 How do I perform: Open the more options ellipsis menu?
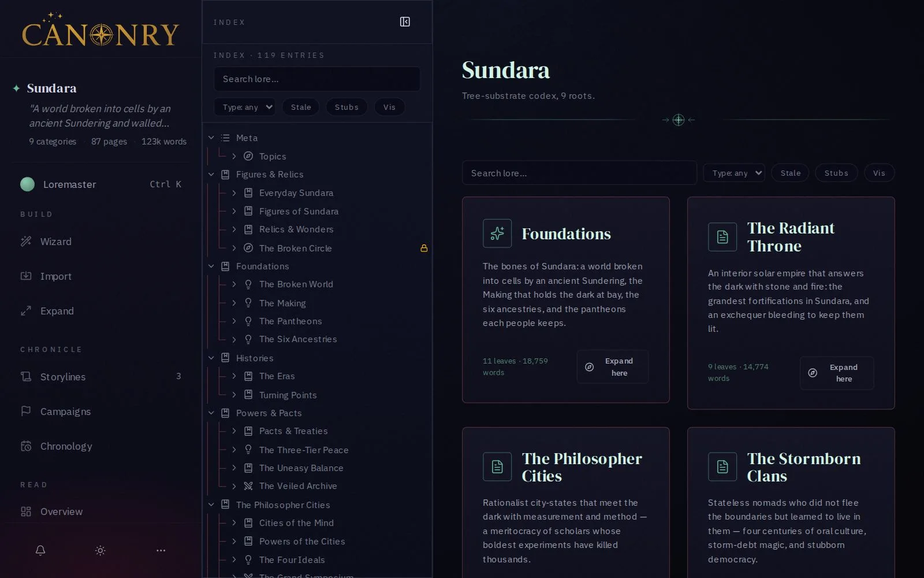161,550
